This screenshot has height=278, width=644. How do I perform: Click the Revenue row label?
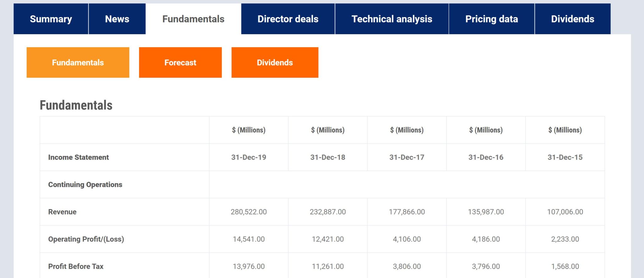click(x=62, y=212)
